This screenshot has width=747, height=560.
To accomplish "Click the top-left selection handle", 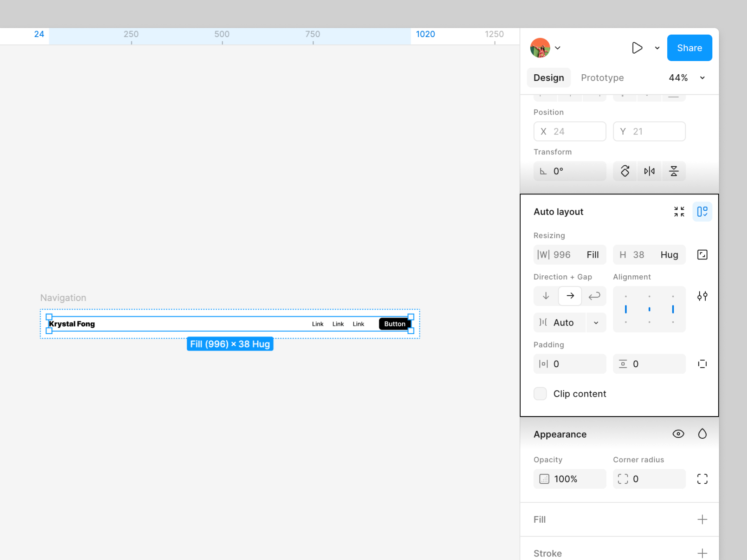I will [49, 317].
